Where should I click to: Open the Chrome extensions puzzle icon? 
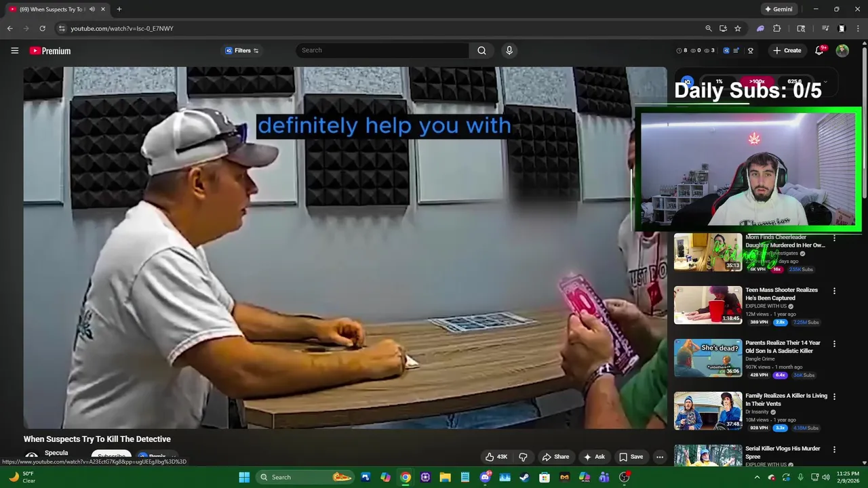click(777, 28)
